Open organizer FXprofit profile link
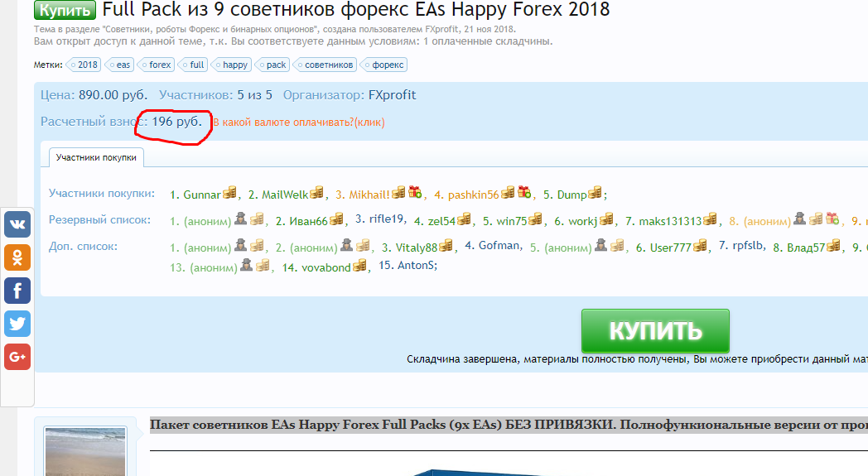Viewport: 868px width, 476px height. coord(392,95)
